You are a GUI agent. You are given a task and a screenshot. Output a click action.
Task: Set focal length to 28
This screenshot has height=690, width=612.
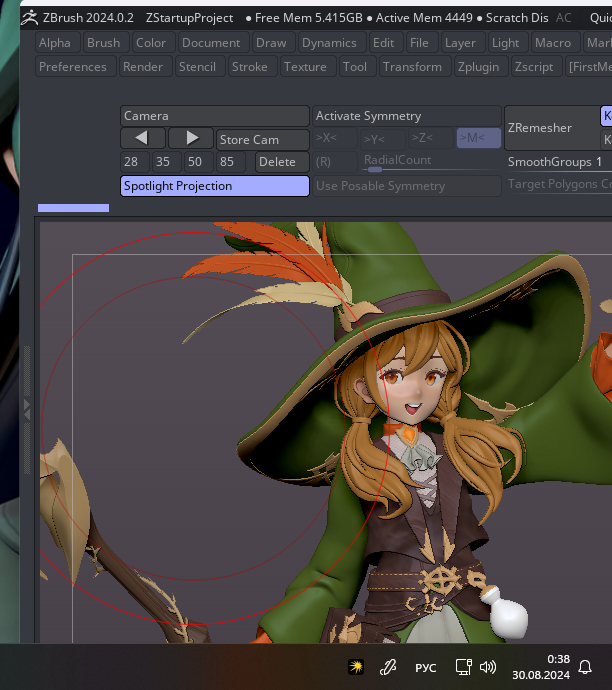pyautogui.click(x=134, y=161)
